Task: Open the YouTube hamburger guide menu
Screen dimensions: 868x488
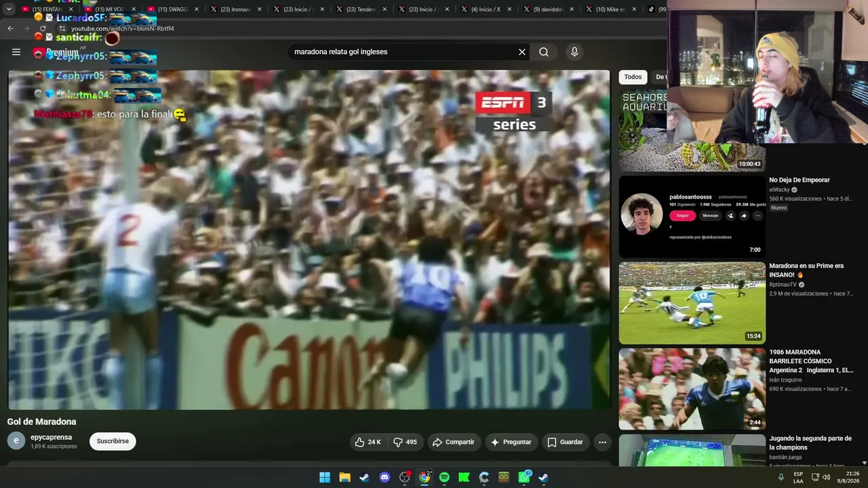Action: (16, 52)
